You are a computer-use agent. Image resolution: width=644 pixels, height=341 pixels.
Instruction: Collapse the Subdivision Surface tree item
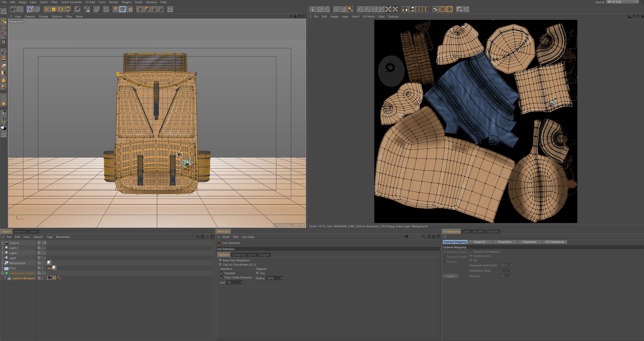pyautogui.click(x=3, y=273)
